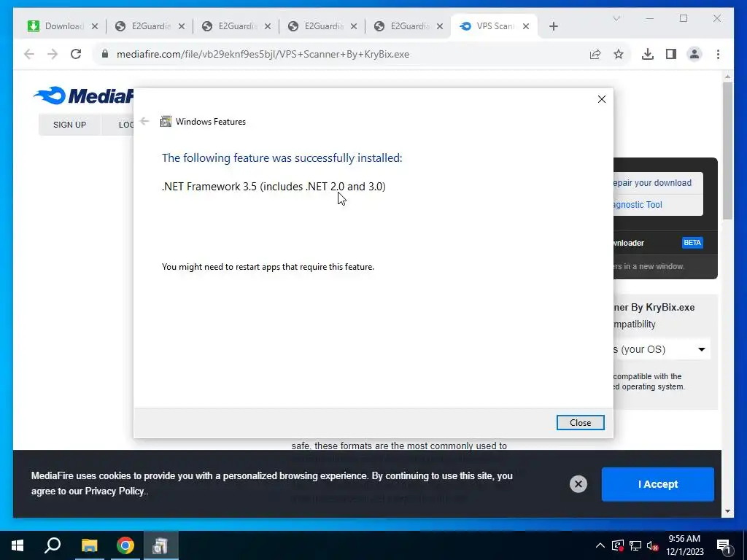This screenshot has width=747, height=560.
Task: Open a new browser tab
Action: pos(554,27)
